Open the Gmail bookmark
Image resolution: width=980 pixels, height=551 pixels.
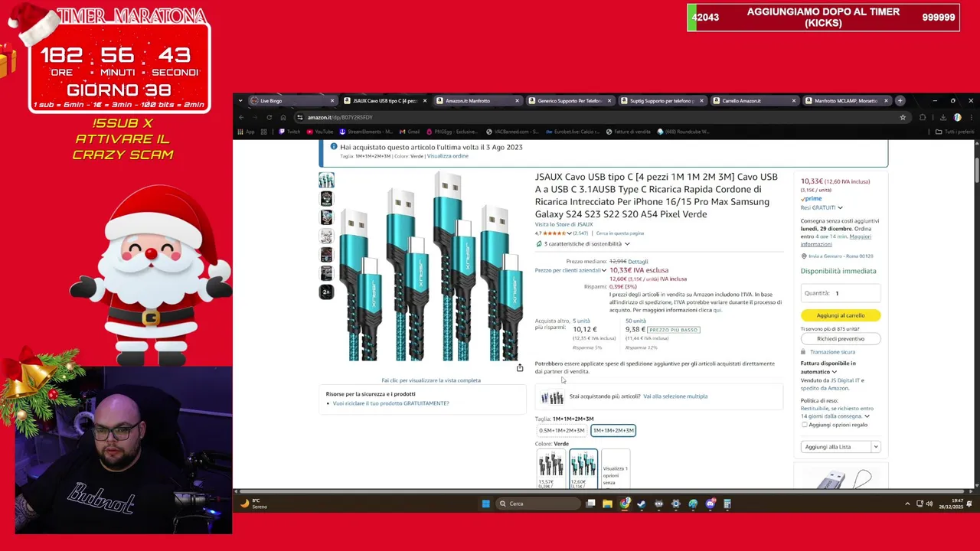tap(409, 132)
